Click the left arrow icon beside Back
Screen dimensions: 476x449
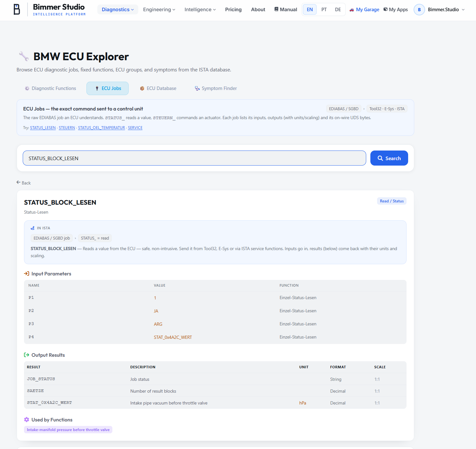point(19,183)
